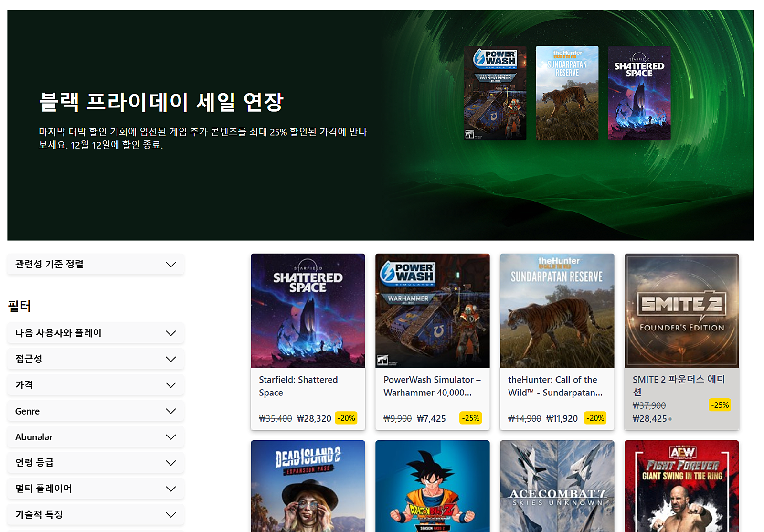This screenshot has width=764, height=532.
Task: Click the original price ₩35,400
Action: [276, 418]
